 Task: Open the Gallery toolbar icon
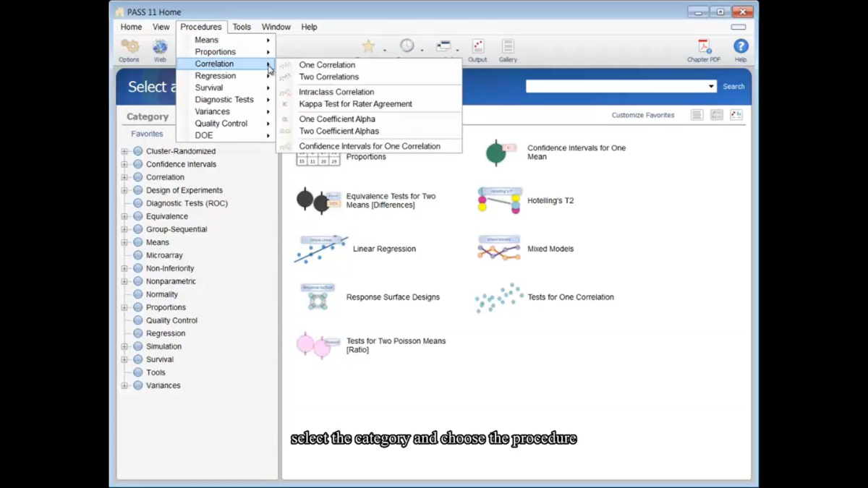tap(508, 46)
